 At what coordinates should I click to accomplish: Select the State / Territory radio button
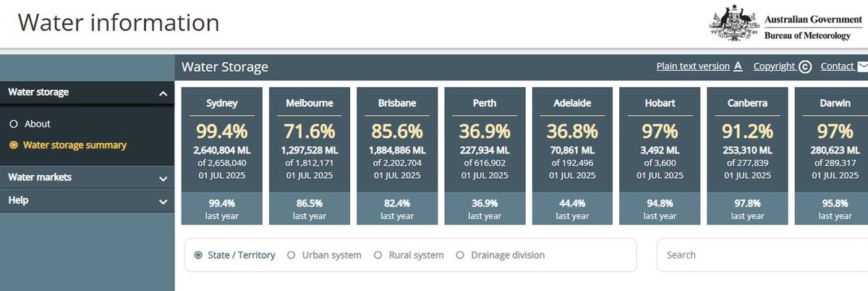click(198, 255)
